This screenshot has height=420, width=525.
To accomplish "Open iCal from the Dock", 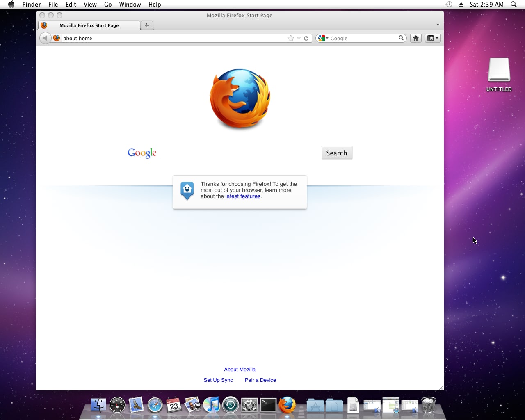I will [x=174, y=405].
